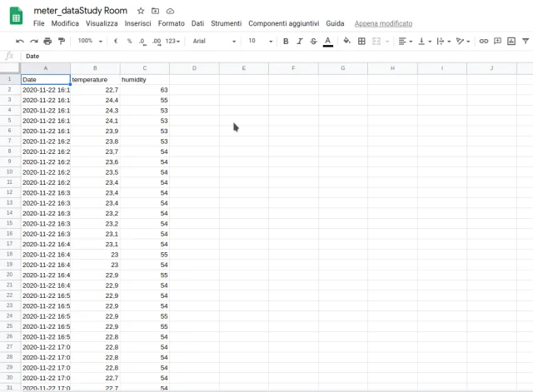Open the vertical align dropdown
The image size is (533, 392).
coord(425,41)
